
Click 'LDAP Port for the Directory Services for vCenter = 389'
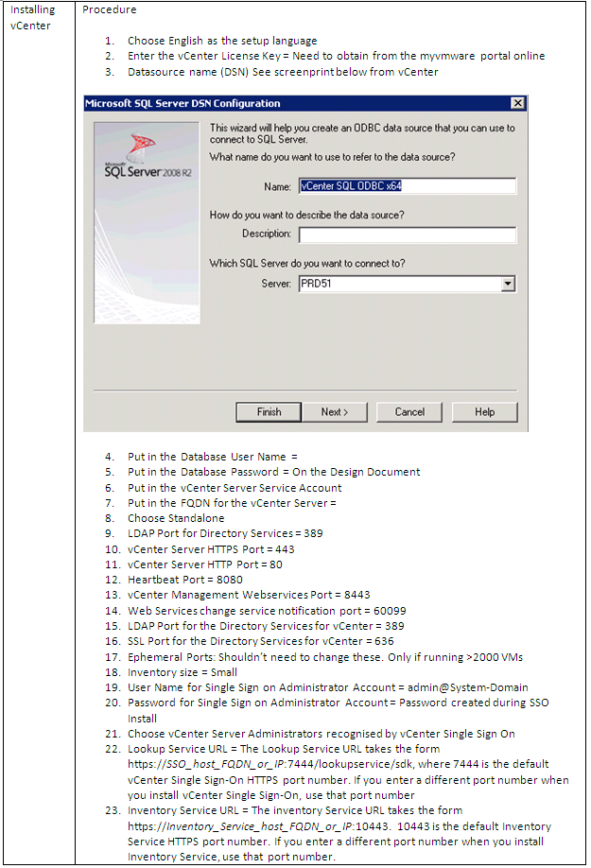pos(266,626)
